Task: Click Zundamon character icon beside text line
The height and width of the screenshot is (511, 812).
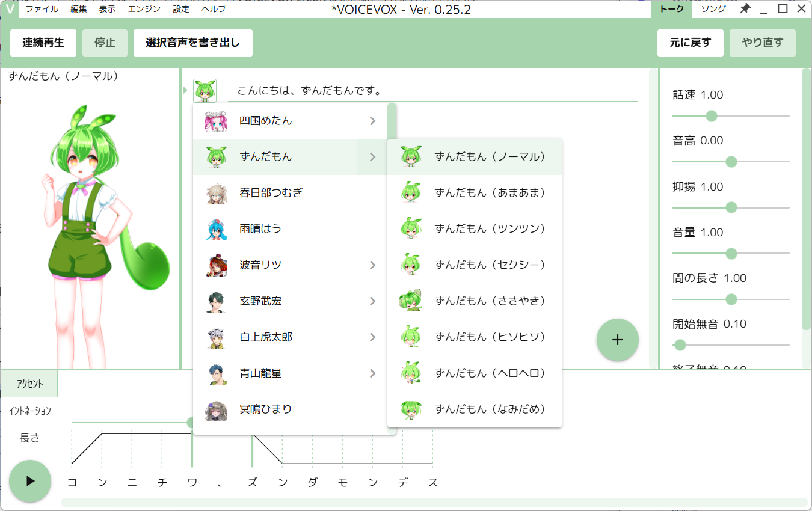Action: (205, 91)
